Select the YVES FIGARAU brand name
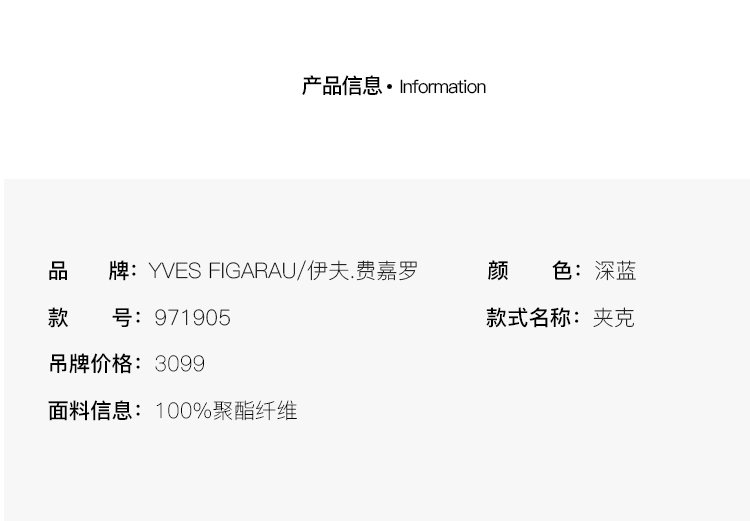 pyautogui.click(x=221, y=271)
